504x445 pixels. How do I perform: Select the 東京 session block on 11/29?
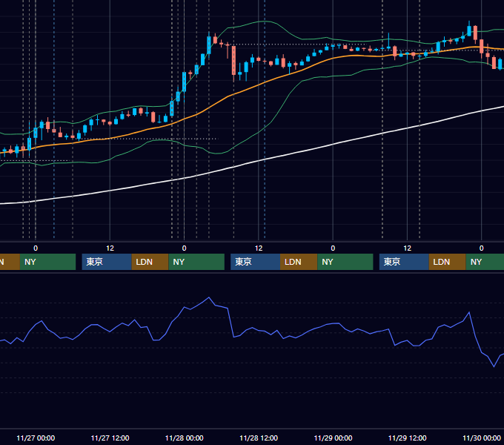(x=404, y=262)
